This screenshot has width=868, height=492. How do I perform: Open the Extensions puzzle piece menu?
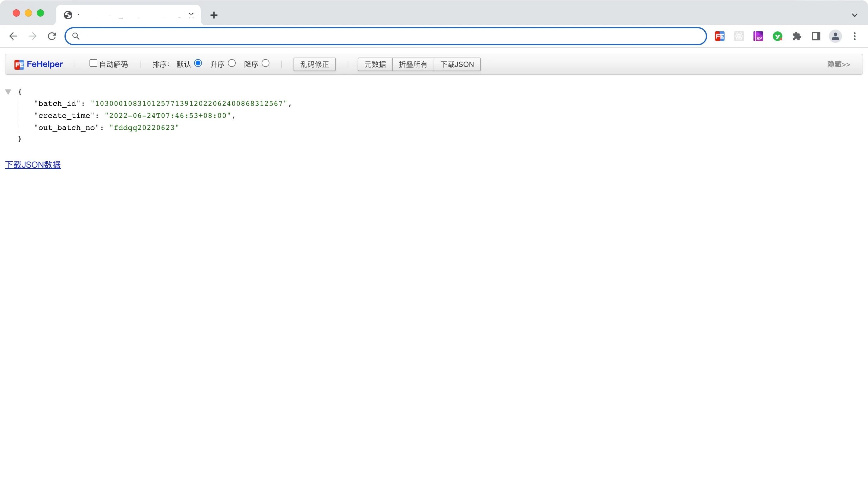click(x=797, y=36)
